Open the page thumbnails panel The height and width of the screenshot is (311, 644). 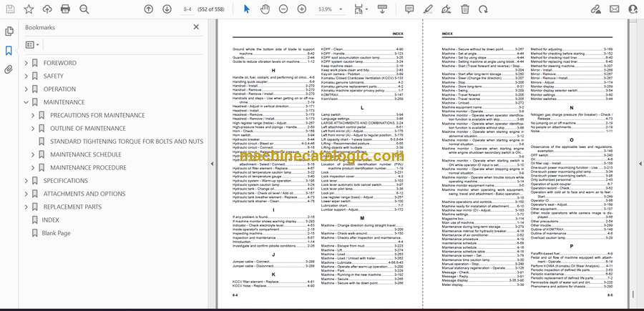[x=9, y=31]
